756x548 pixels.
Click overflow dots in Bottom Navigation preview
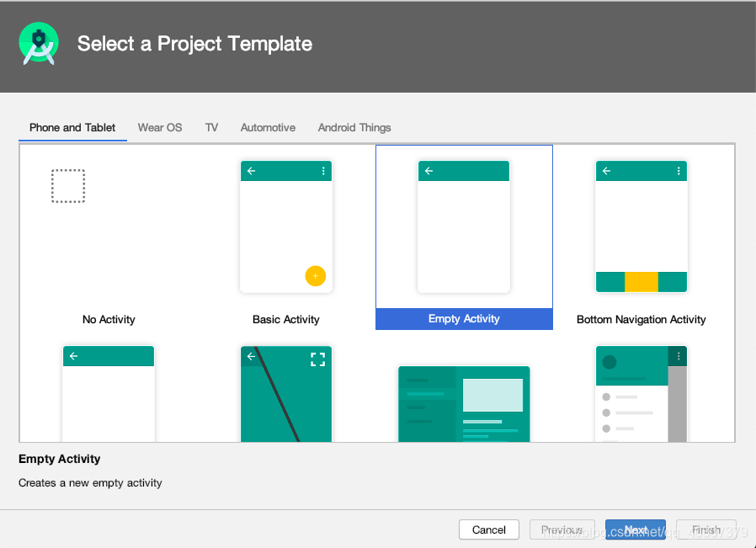pyautogui.click(x=679, y=171)
